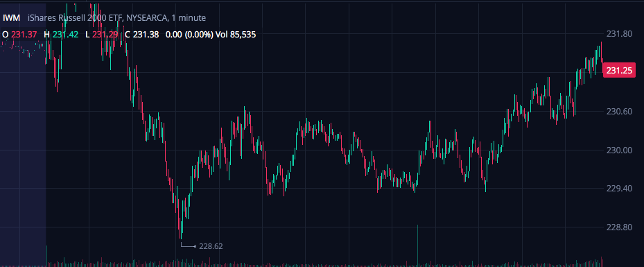Click the tallest green volume bar

418,245
